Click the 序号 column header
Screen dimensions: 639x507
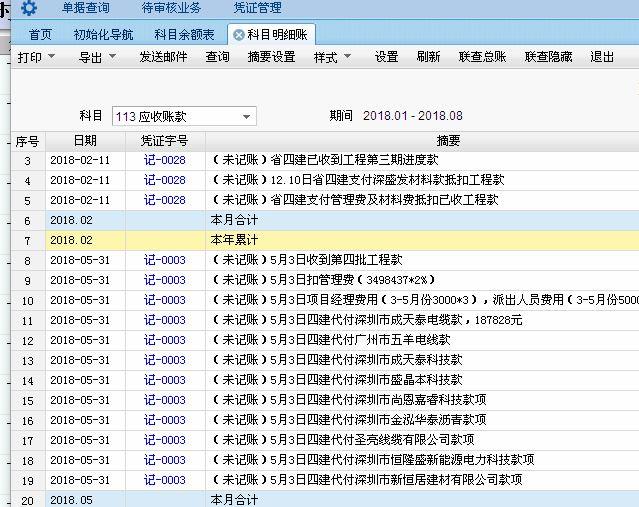(x=27, y=141)
